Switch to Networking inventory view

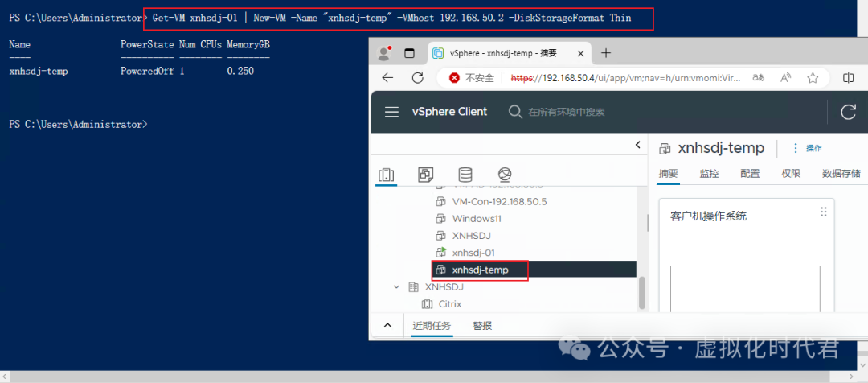click(x=504, y=175)
